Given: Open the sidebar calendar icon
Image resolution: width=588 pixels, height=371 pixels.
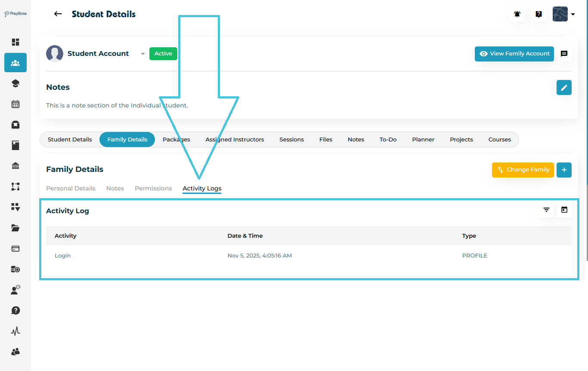Looking at the screenshot, I should pyautogui.click(x=15, y=104).
